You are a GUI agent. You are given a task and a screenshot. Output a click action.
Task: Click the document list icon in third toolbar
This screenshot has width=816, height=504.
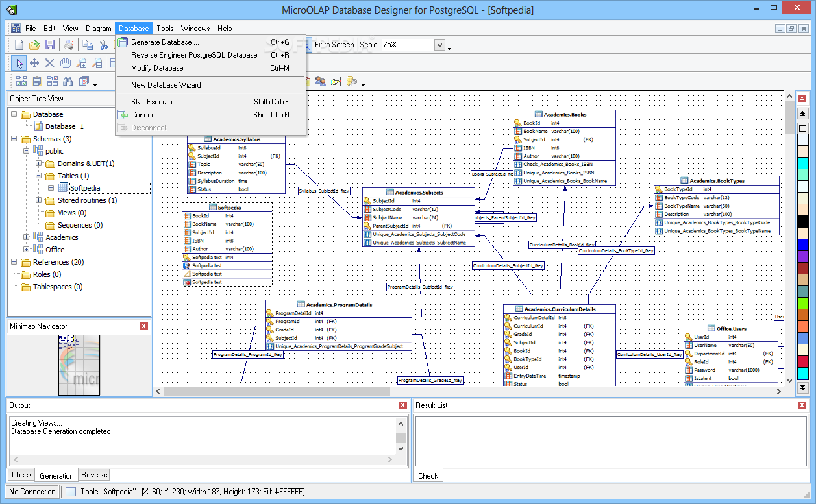(x=37, y=81)
